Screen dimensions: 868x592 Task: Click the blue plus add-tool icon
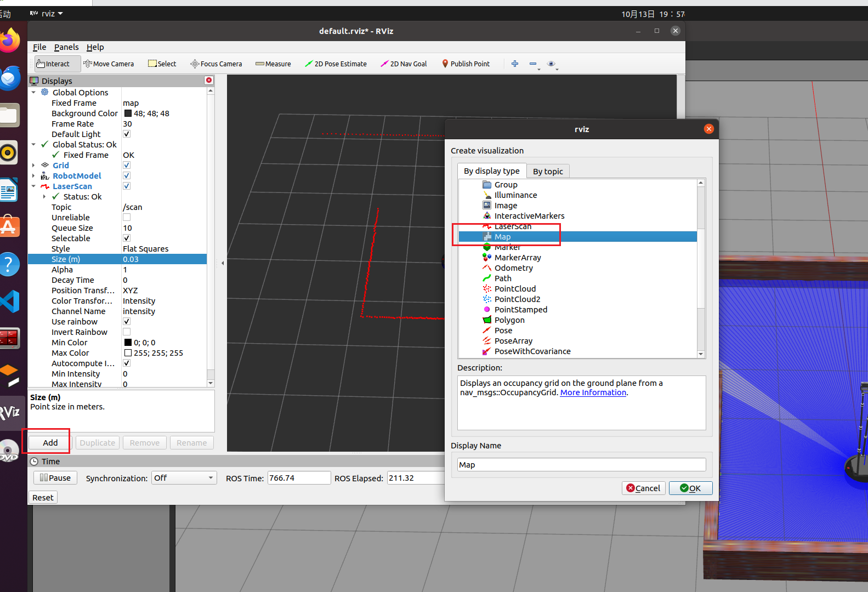click(x=515, y=64)
